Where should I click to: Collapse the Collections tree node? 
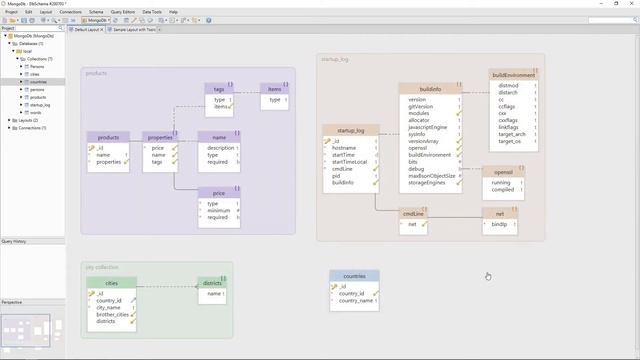coord(17,59)
